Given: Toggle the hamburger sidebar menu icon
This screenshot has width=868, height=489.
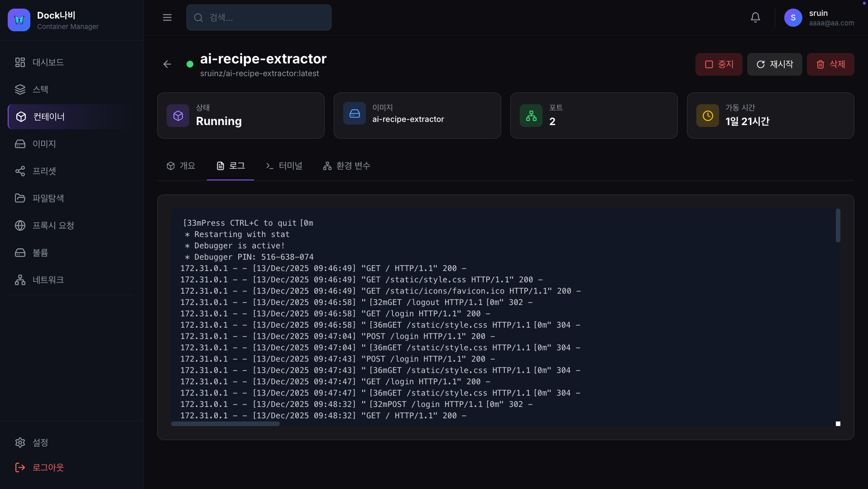Looking at the screenshot, I should tap(167, 18).
